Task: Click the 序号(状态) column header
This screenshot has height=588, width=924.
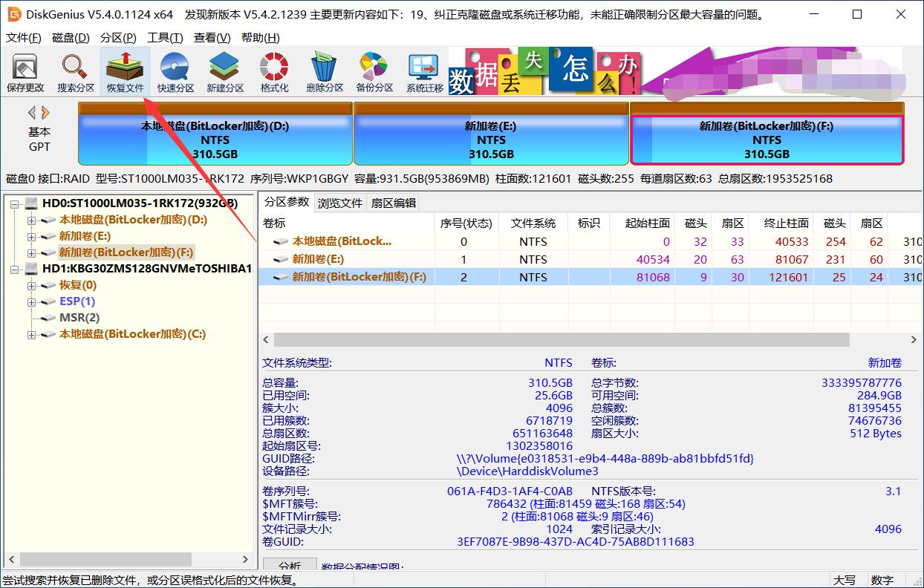Action: click(466, 223)
